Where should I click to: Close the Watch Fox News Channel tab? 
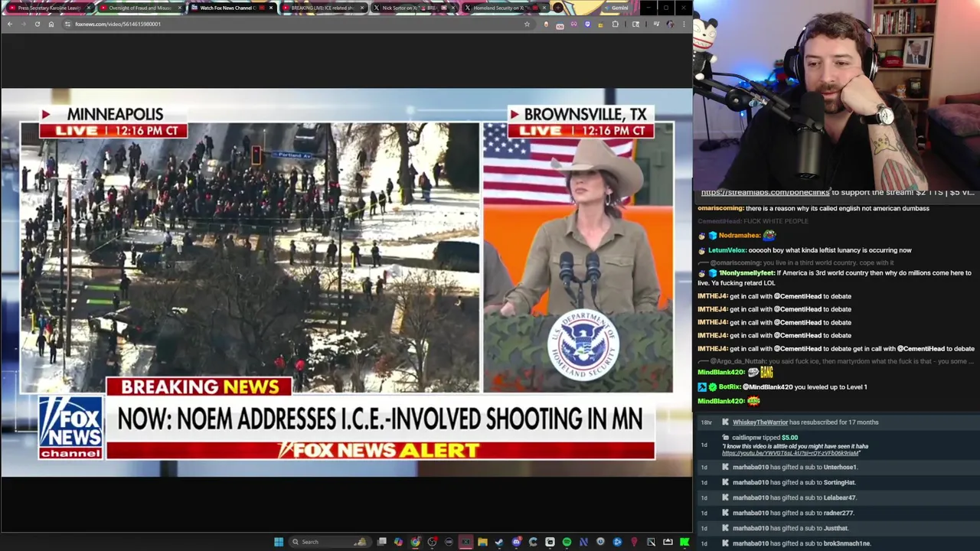(271, 8)
